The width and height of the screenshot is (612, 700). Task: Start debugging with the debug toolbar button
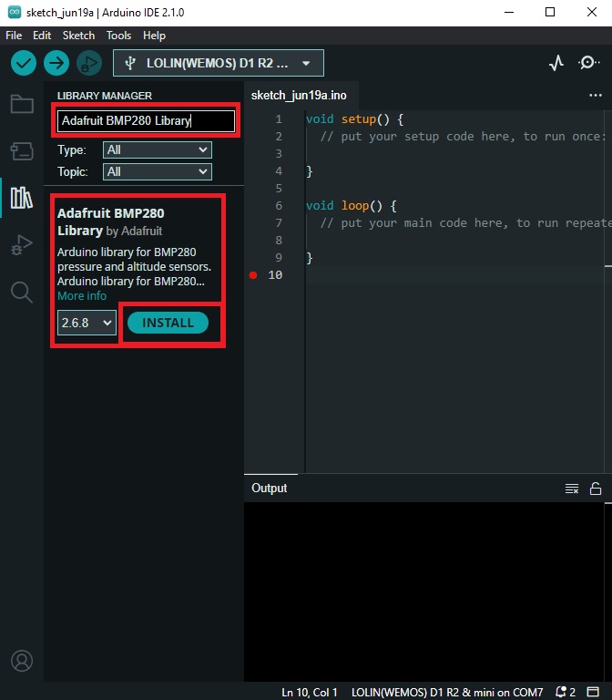point(89,63)
